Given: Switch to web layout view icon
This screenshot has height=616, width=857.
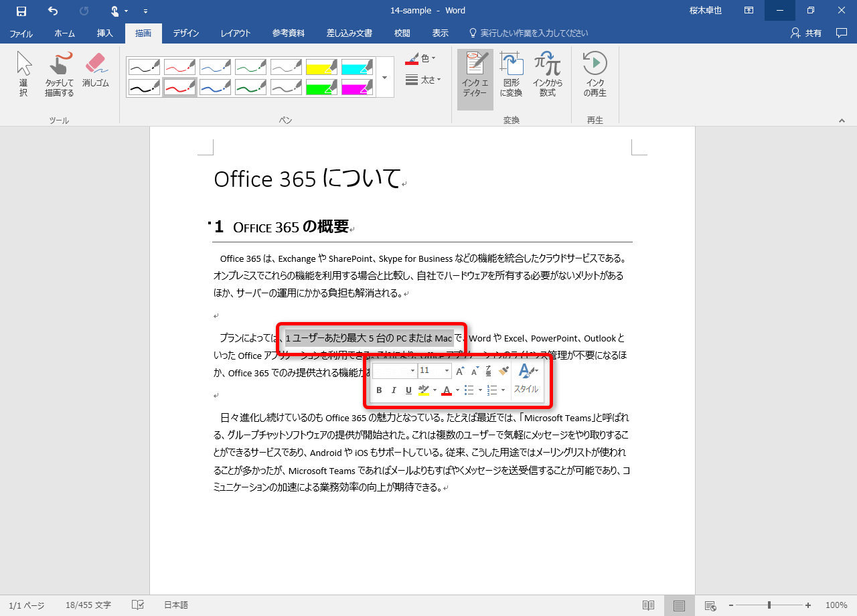Looking at the screenshot, I should (x=710, y=605).
